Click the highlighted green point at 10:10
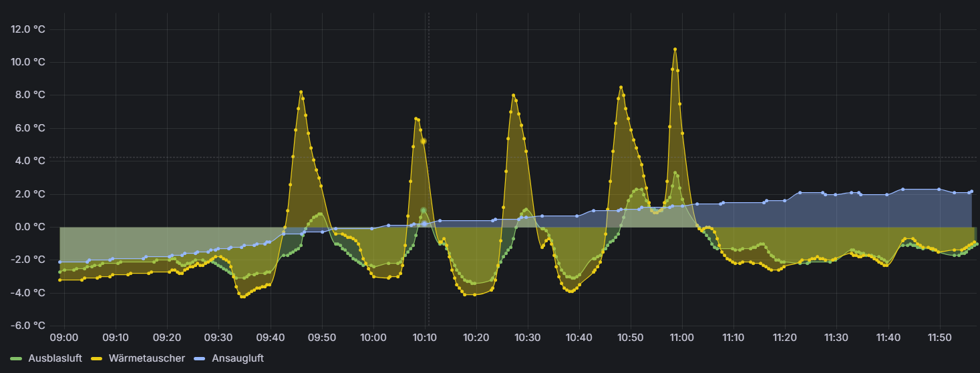The image size is (980, 373). click(424, 210)
